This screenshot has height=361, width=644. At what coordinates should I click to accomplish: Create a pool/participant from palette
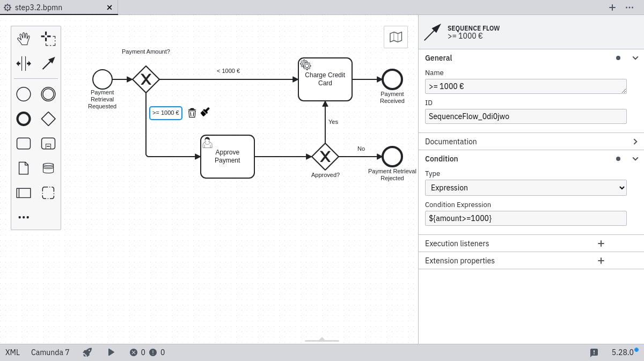24,193
